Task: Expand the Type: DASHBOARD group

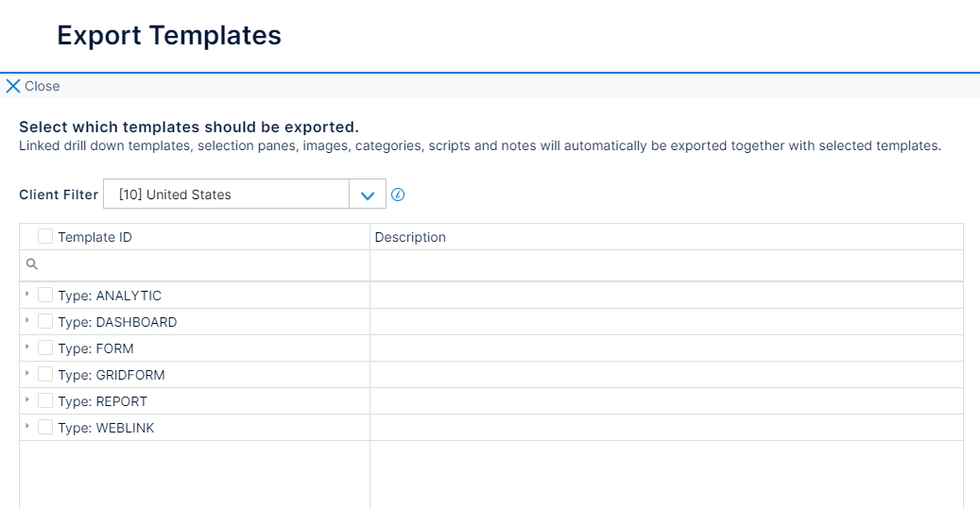Action: tap(27, 321)
